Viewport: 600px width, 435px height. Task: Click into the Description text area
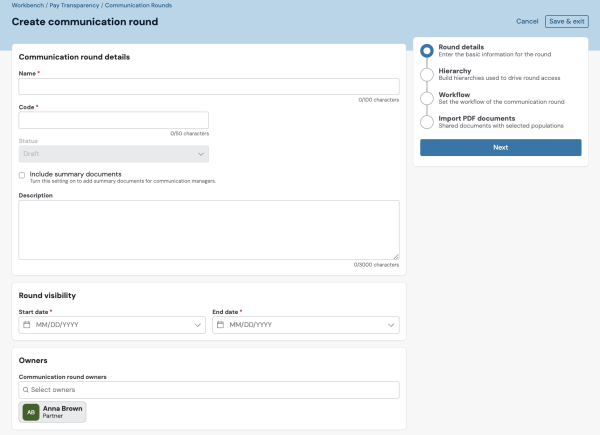209,230
